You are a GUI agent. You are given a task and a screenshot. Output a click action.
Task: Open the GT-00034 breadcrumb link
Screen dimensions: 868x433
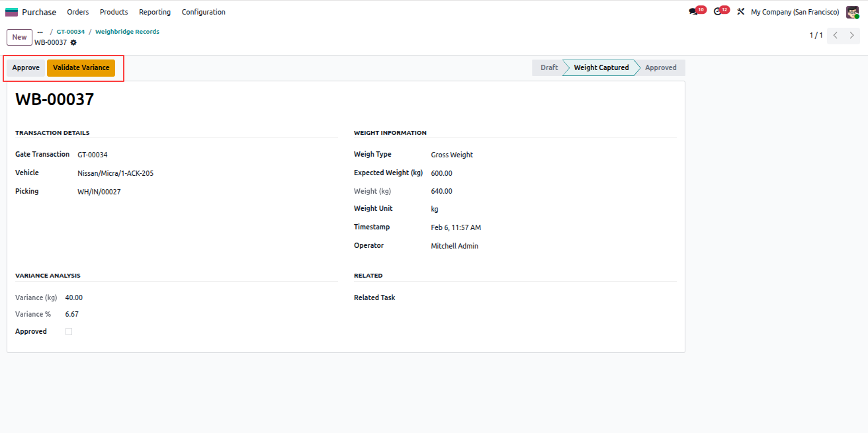click(71, 32)
